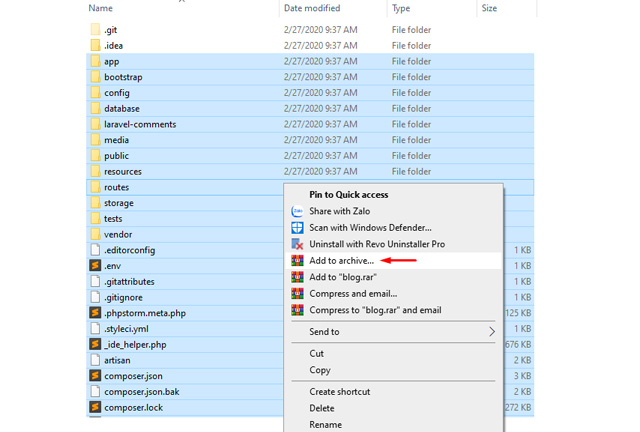Choose Add to "blog.rar"
This screenshot has height=432, width=640.
click(x=343, y=277)
